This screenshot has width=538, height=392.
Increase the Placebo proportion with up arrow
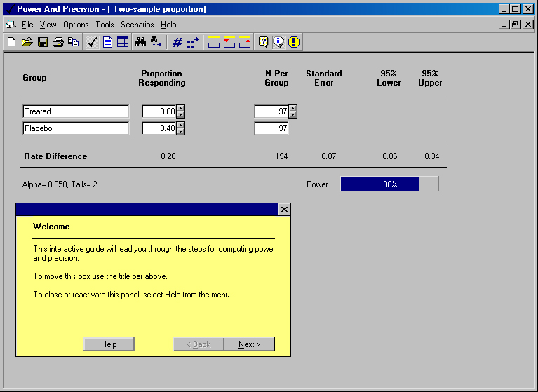point(180,125)
